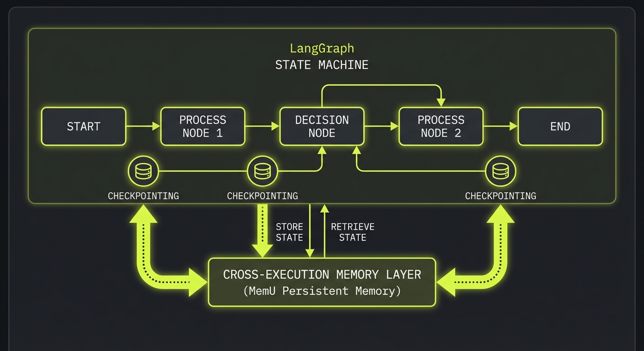Click the MemU Persistent Memory subtitle
This screenshot has width=644, height=351.
(x=322, y=291)
